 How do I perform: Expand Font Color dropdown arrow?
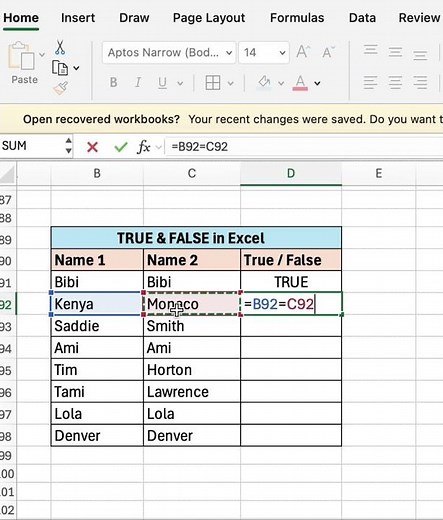[x=317, y=83]
